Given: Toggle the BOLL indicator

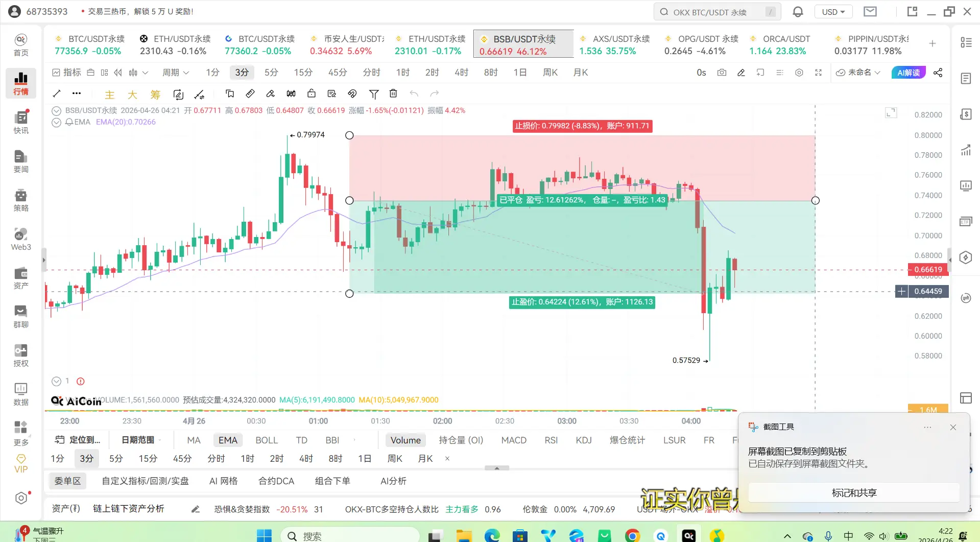Looking at the screenshot, I should point(267,440).
